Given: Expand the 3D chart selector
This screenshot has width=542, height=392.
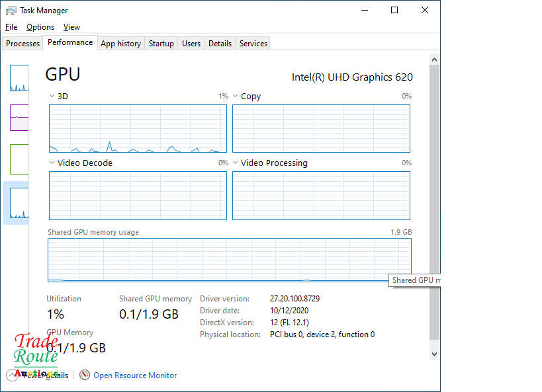Looking at the screenshot, I should [x=51, y=96].
